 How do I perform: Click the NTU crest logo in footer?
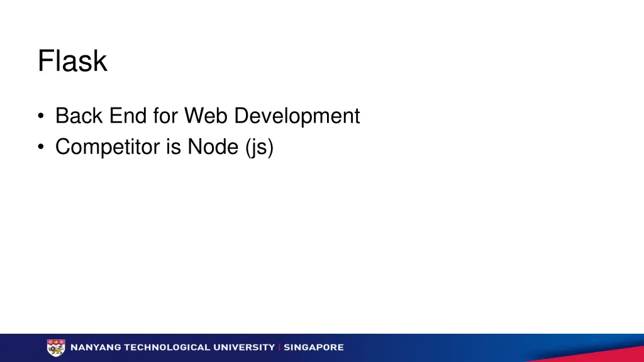(56, 348)
